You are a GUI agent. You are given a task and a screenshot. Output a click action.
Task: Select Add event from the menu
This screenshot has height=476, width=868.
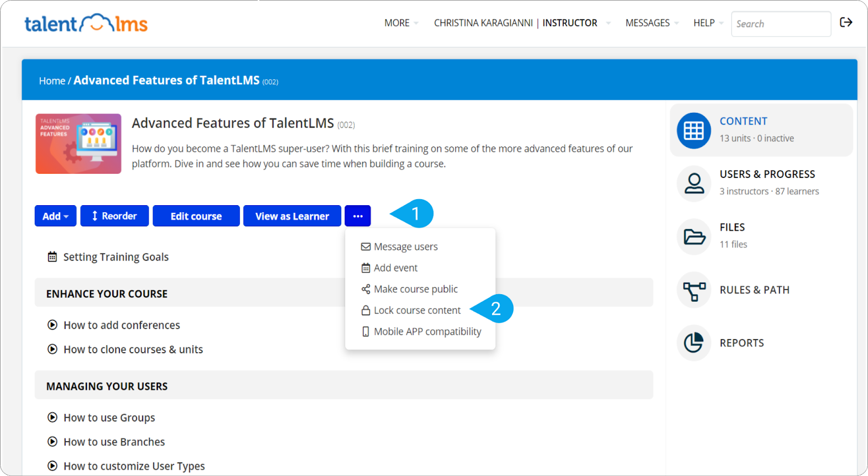[390, 268]
